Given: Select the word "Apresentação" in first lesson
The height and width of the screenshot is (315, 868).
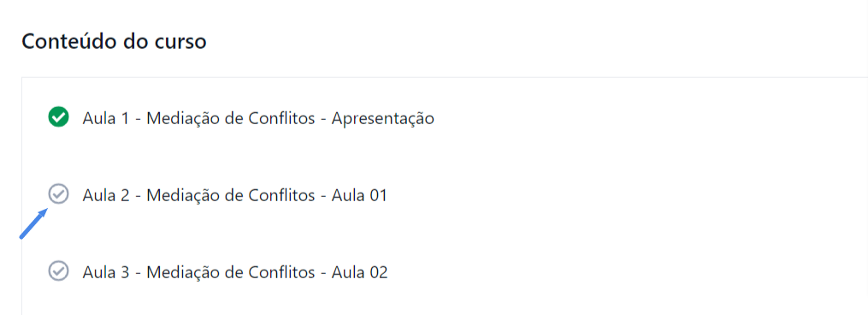Looking at the screenshot, I should click(382, 119).
